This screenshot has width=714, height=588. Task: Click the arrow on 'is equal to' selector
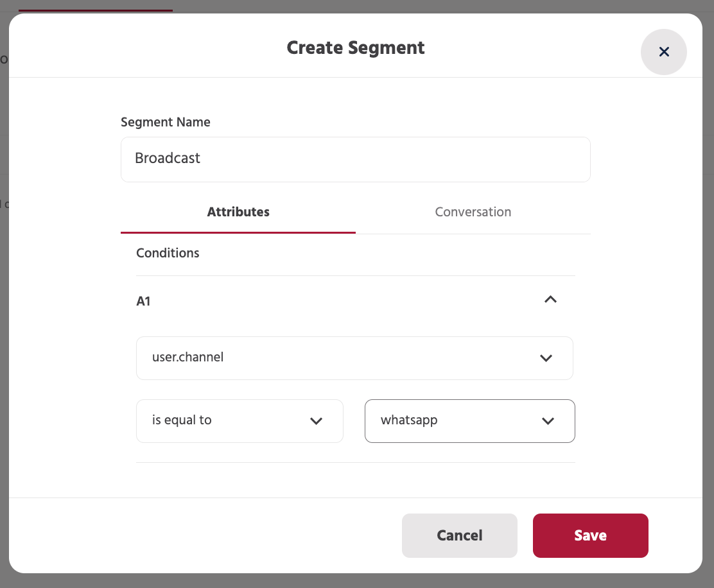[316, 421]
